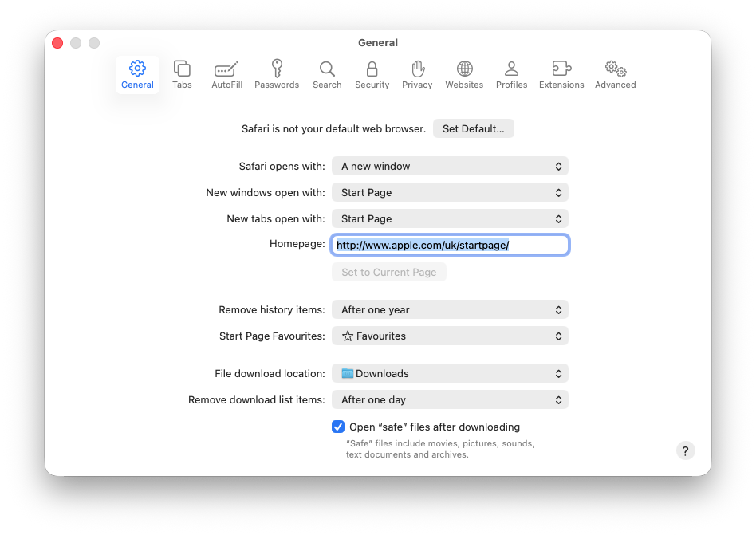
Task: Open the Passwords key icon
Action: coord(277,69)
